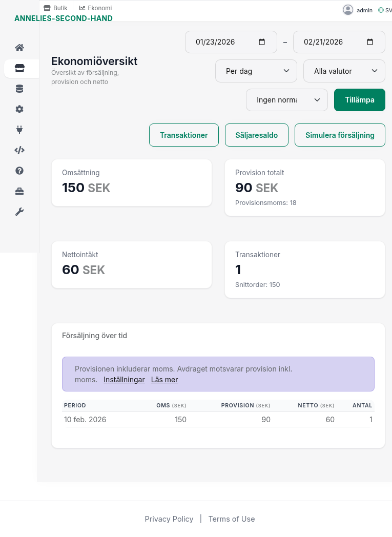Open the admin user profile icon

point(348,10)
